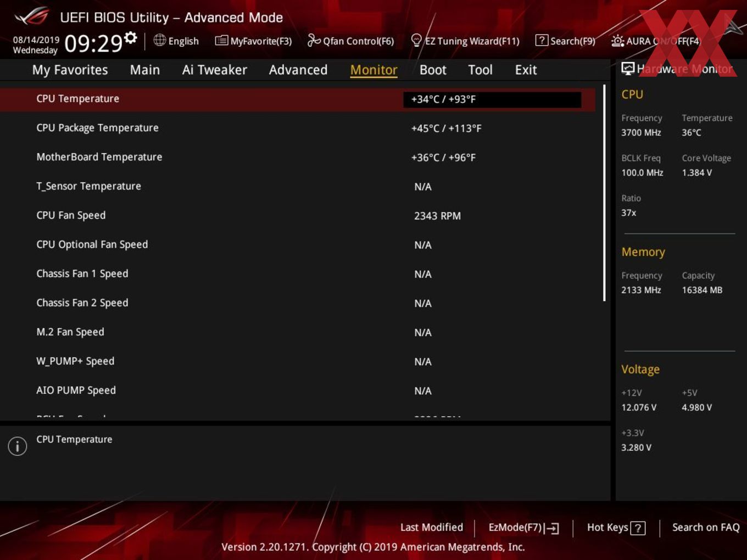The width and height of the screenshot is (747, 560).
Task: Click 16384 MB memory capacity value
Action: pyautogui.click(x=702, y=290)
